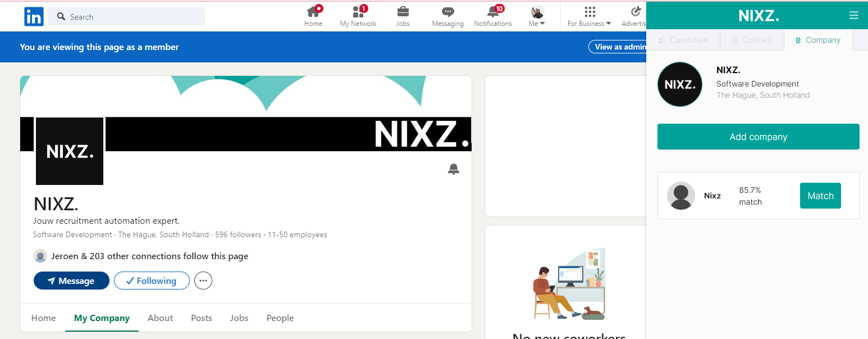This screenshot has width=868, height=339.
Task: Click the Match button for Nixz
Action: point(820,196)
